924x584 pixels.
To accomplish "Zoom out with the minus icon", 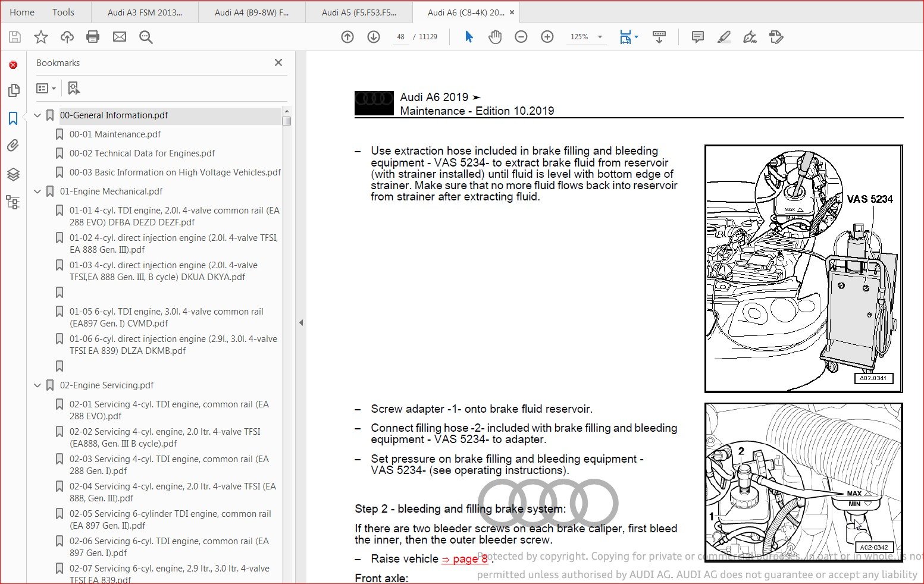I will (521, 37).
